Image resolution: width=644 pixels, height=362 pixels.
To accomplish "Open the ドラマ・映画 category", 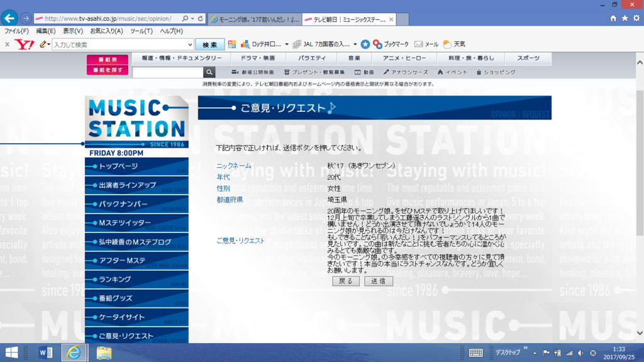I will (257, 58).
